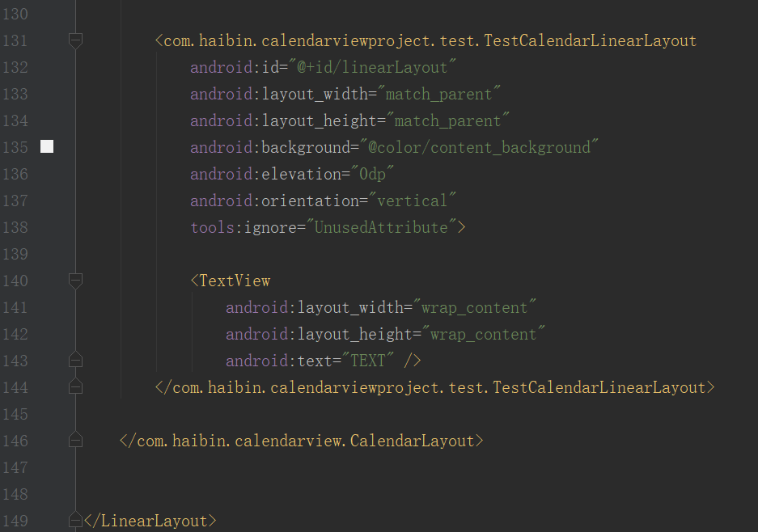Toggle a breakpoint on line 141
This screenshot has width=758, height=532.
[46, 307]
